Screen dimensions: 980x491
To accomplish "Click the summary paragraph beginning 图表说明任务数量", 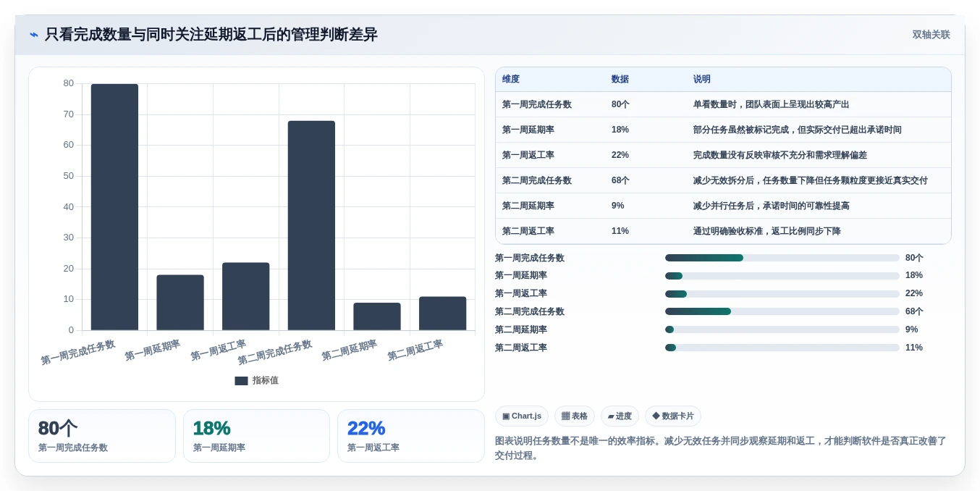I will tap(721, 448).
